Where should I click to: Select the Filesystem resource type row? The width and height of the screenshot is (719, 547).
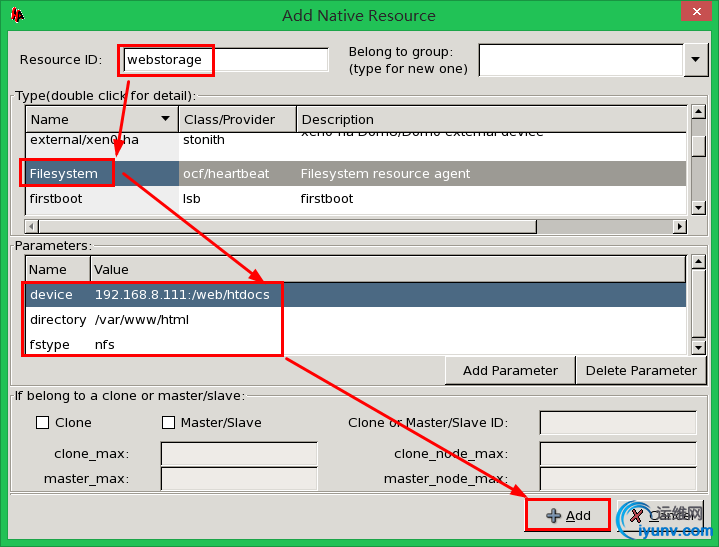(356, 173)
